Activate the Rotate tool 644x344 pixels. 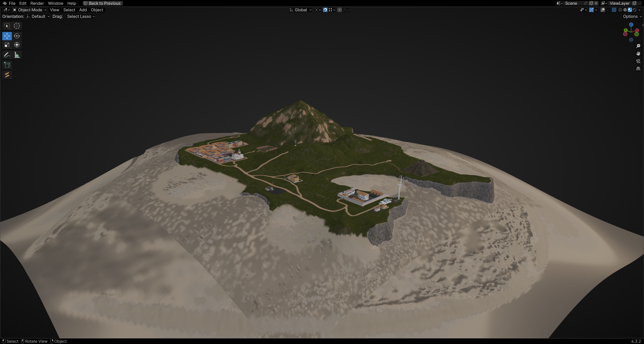(x=17, y=36)
